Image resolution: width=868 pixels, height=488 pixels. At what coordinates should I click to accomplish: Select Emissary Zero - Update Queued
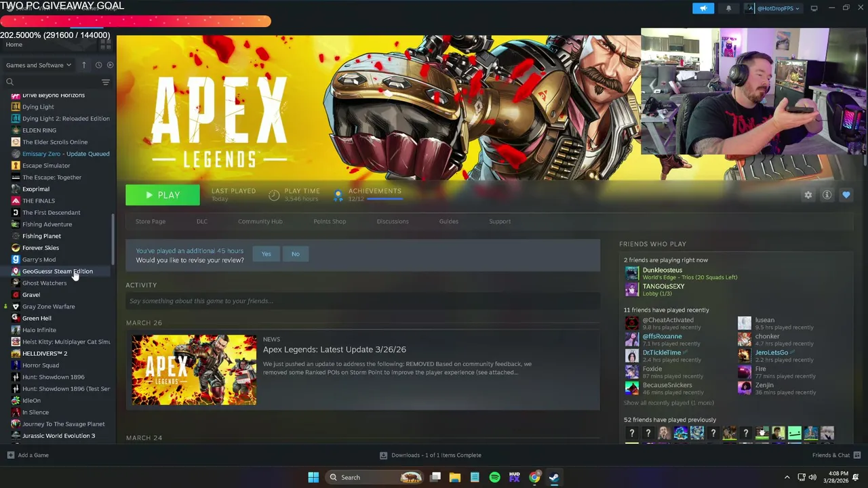[x=66, y=154]
